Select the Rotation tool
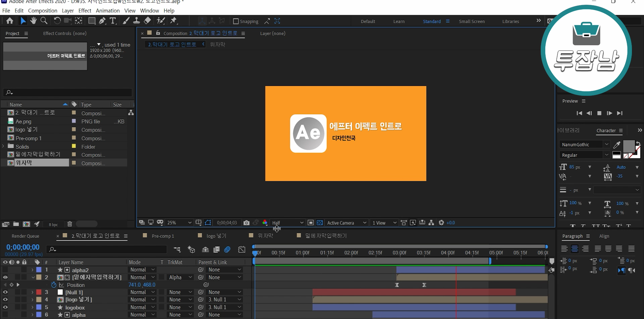644x319 pixels. [57, 21]
